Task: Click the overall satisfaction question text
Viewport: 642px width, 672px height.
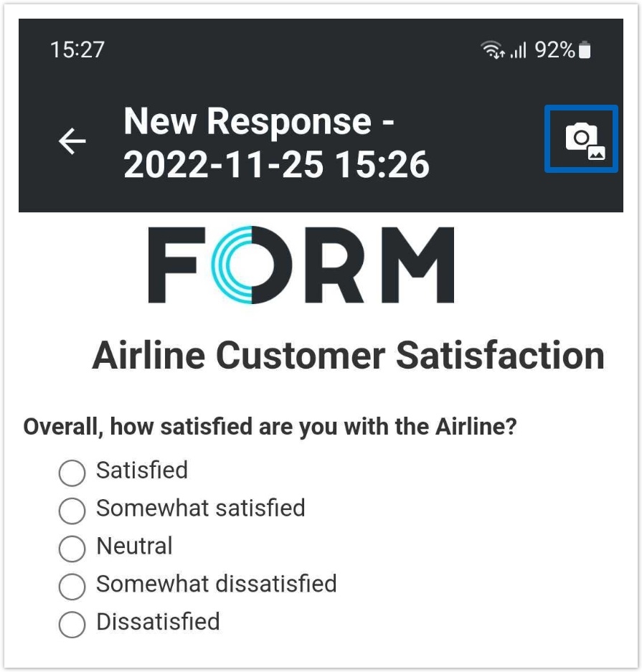Action: coord(270,427)
